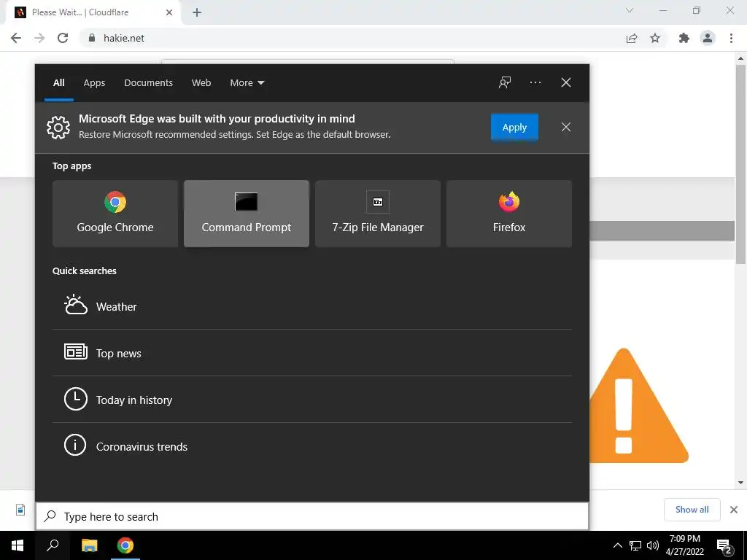Image resolution: width=747 pixels, height=560 pixels.
Task: Open Today in history quick search
Action: (312, 400)
